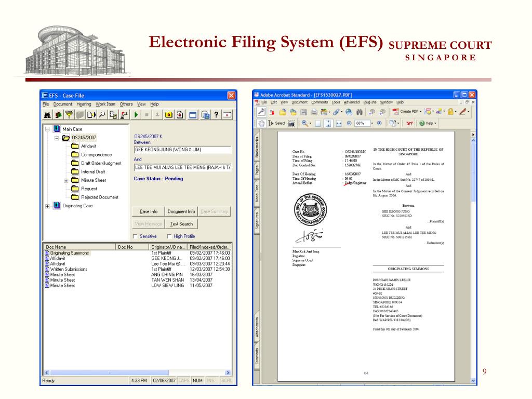This screenshot has width=532, height=399.
Task: Collapse the Main Case tree node
Action: pos(47,129)
